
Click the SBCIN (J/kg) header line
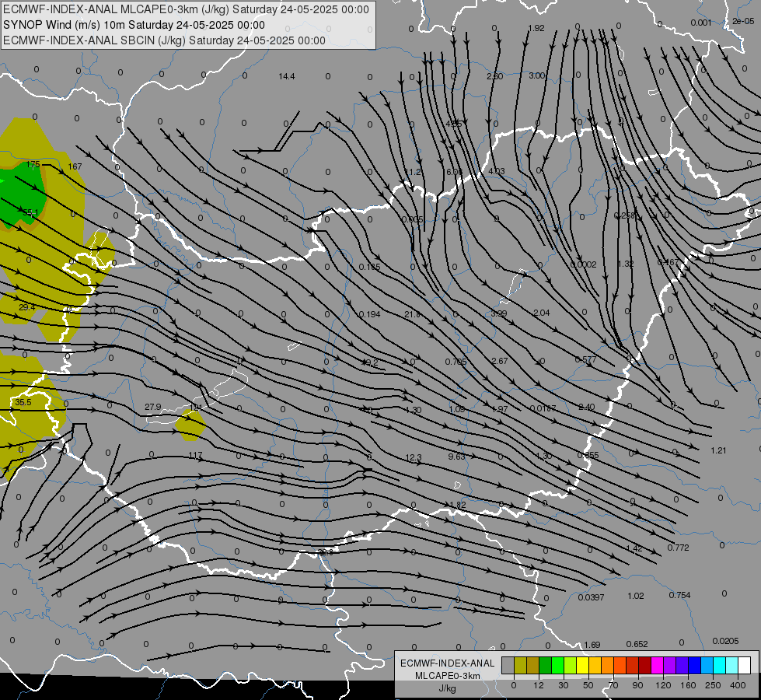164,40
